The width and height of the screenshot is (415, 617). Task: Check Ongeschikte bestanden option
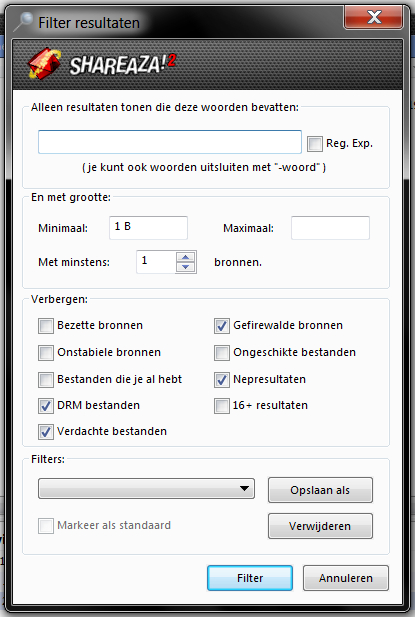[222, 353]
